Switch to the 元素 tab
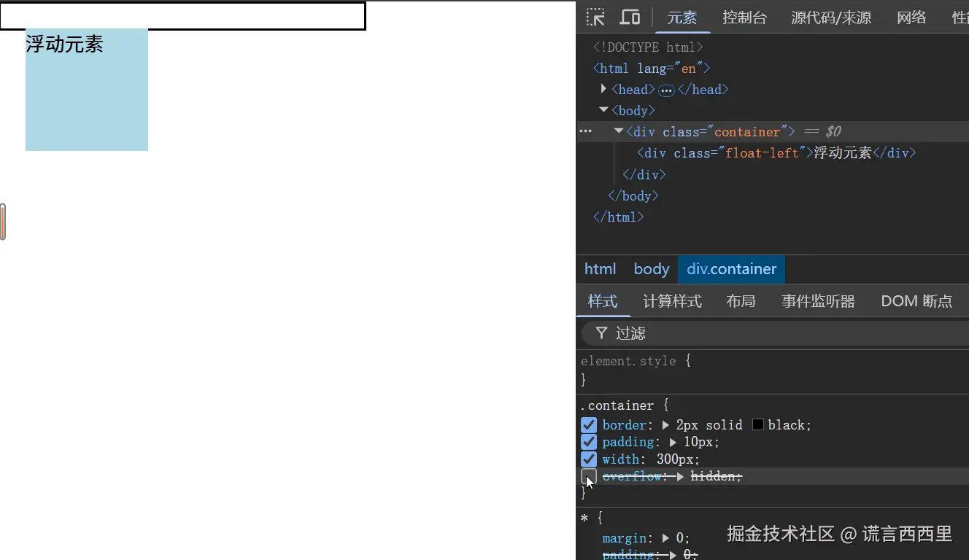This screenshot has width=969, height=560. click(x=682, y=17)
